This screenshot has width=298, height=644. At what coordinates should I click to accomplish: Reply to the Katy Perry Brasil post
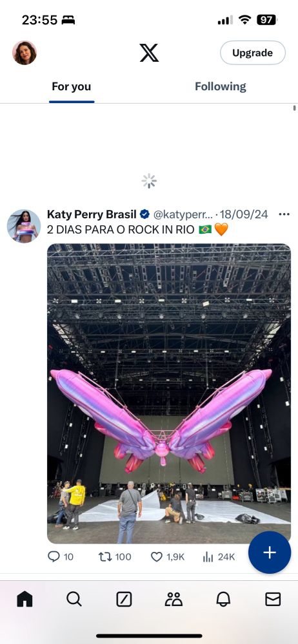point(60,557)
